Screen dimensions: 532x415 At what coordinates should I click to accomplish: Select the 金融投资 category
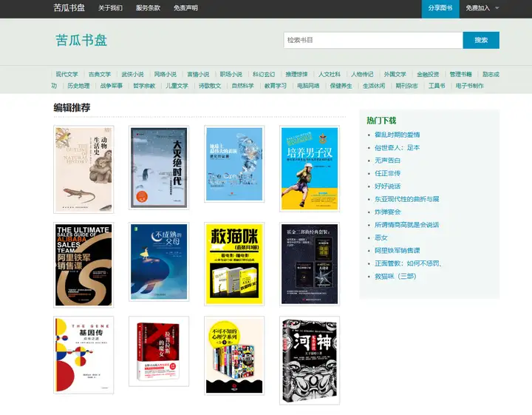point(428,74)
